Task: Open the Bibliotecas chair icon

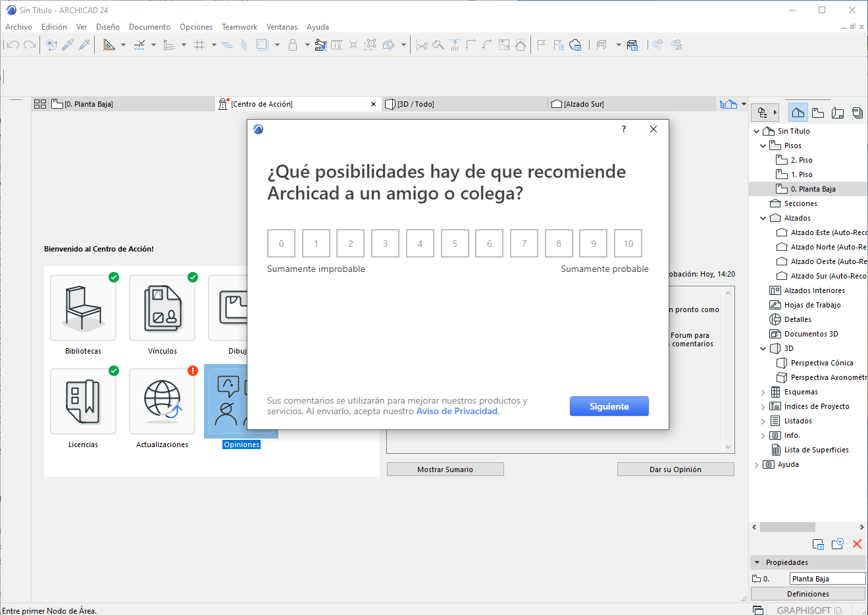Action: tap(83, 308)
